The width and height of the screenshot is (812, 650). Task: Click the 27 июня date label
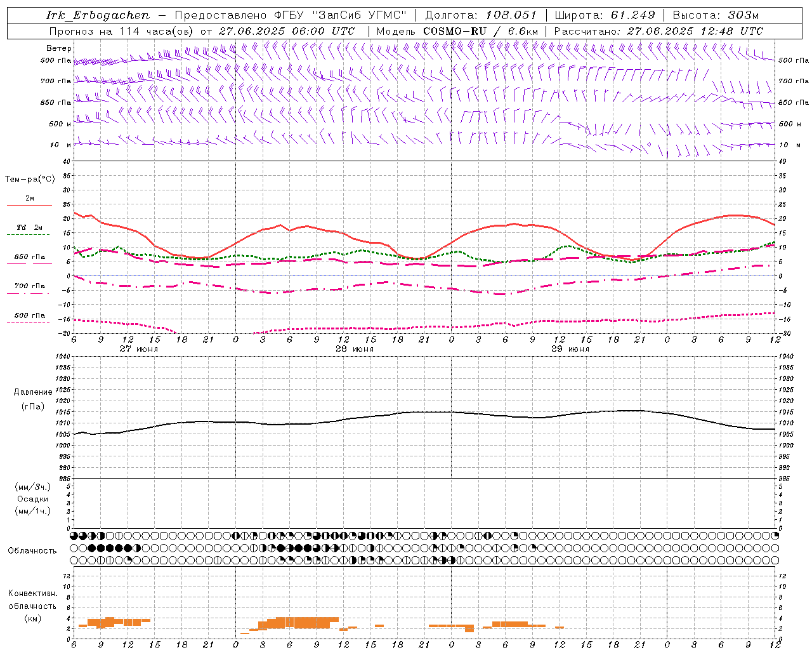139,349
